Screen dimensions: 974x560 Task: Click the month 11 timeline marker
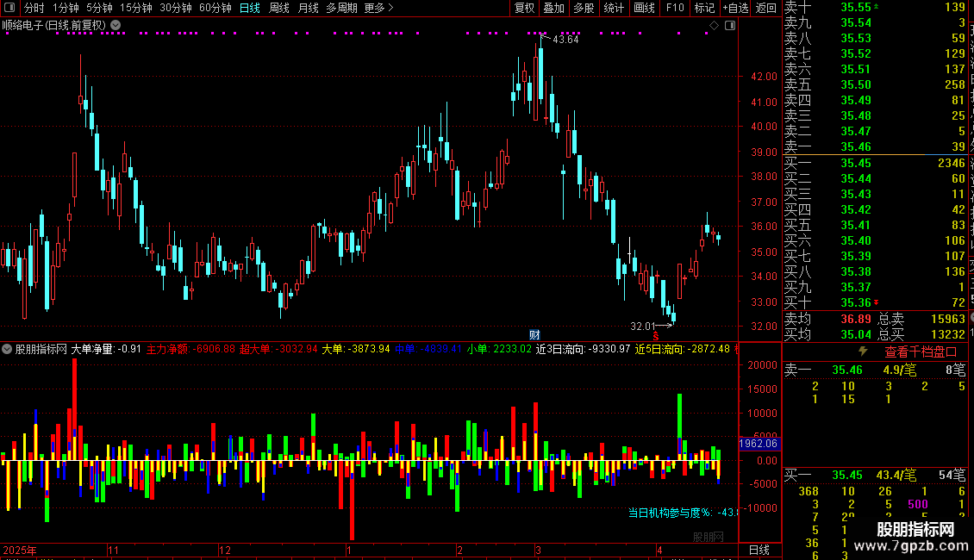click(113, 550)
